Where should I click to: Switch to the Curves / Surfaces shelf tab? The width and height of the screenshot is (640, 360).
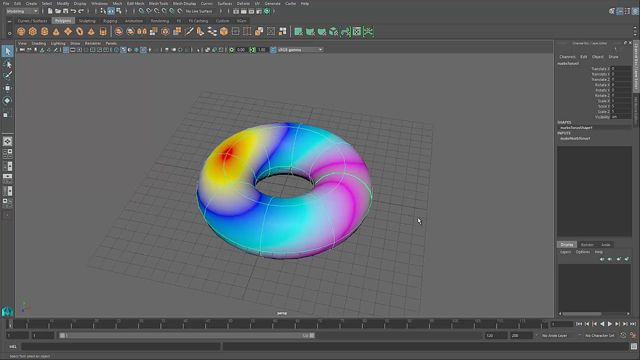click(33, 21)
